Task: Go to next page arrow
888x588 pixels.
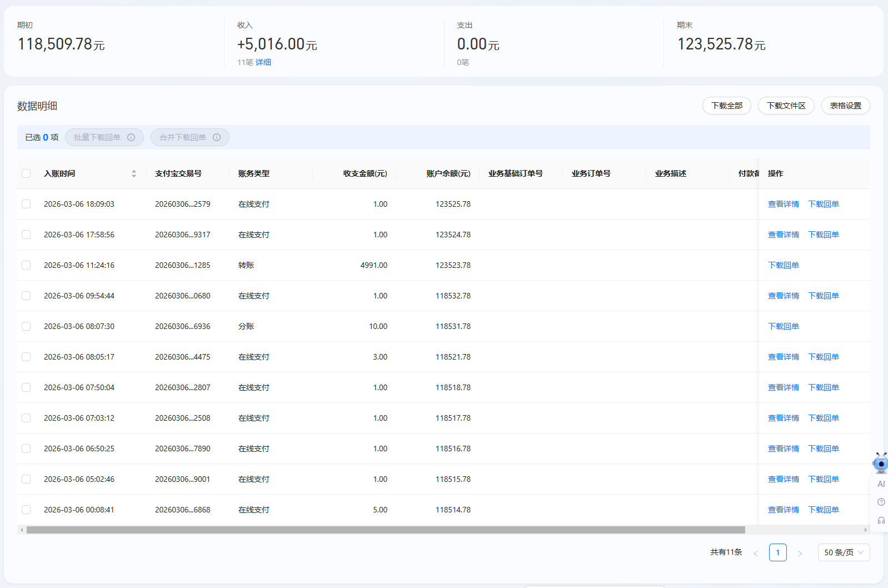Action: 800,553
